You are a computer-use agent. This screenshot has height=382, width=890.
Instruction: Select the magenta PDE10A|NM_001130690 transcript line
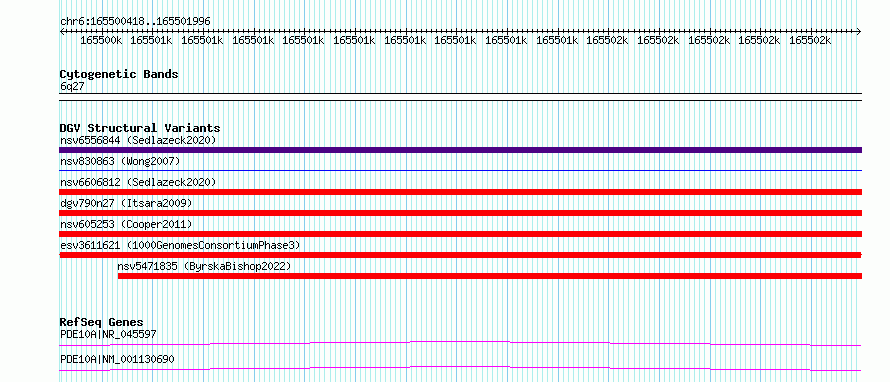(x=460, y=368)
